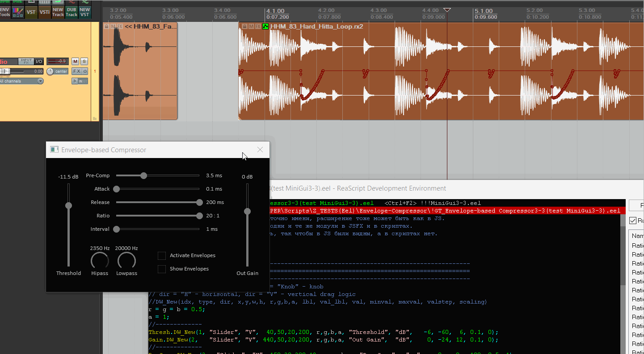
Task: Click the VST toolbar button
Action: tap(31, 12)
